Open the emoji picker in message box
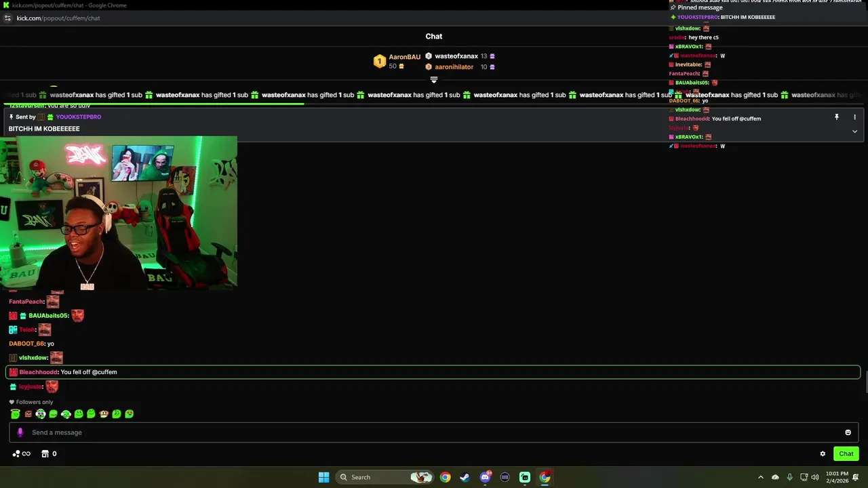This screenshot has height=488, width=868. [x=848, y=432]
